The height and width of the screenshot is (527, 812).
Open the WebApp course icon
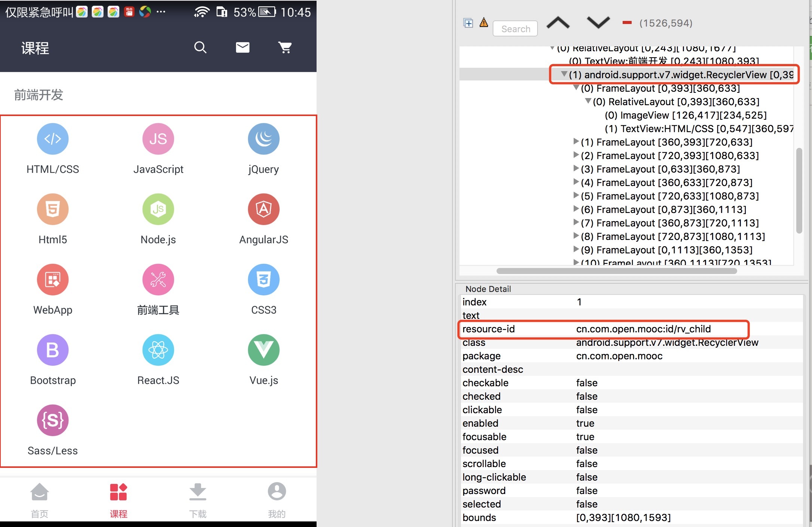point(53,280)
